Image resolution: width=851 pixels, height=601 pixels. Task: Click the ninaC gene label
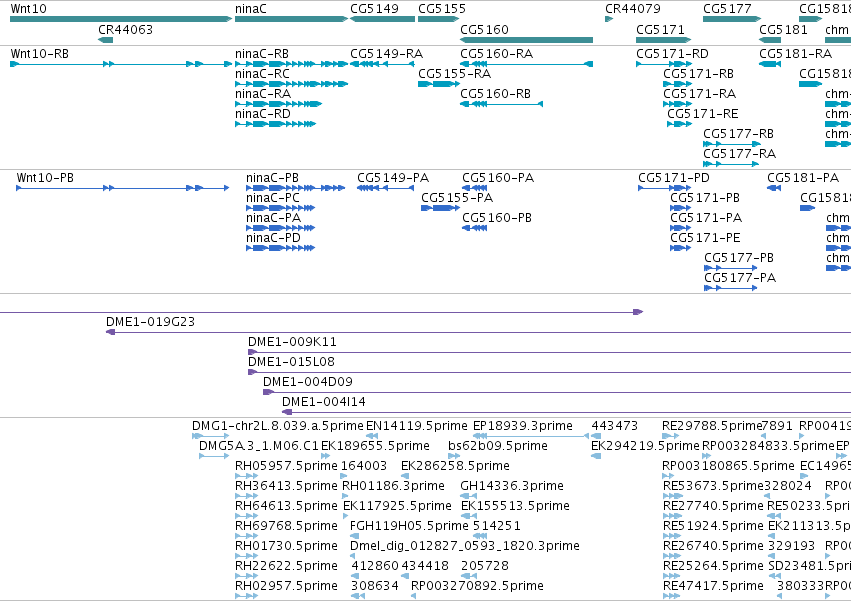pos(251,9)
